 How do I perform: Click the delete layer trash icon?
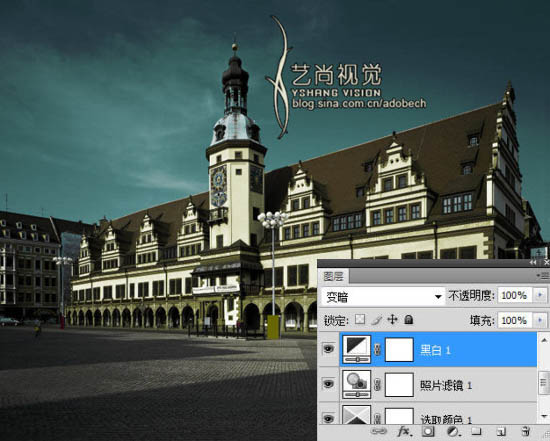[525, 431]
